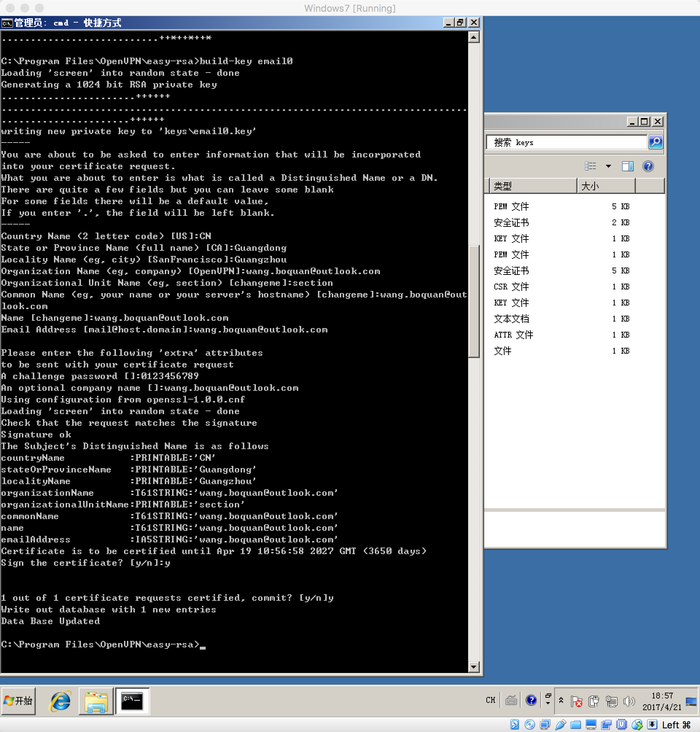Open the Action Center flag icon
700x732 pixels.
pyautogui.click(x=576, y=701)
